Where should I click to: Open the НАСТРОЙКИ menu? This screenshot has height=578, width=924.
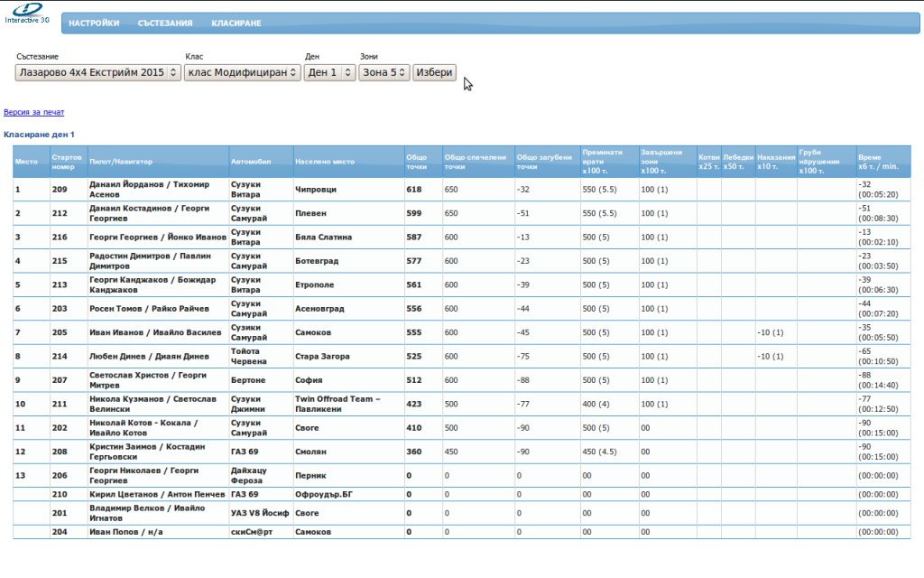(94, 23)
